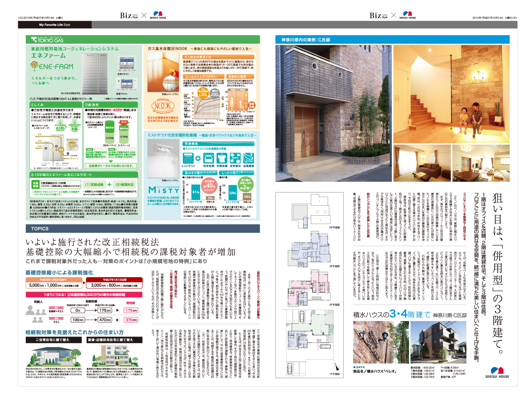Click heading 基礎控除縮小による課税強化

click(59, 273)
